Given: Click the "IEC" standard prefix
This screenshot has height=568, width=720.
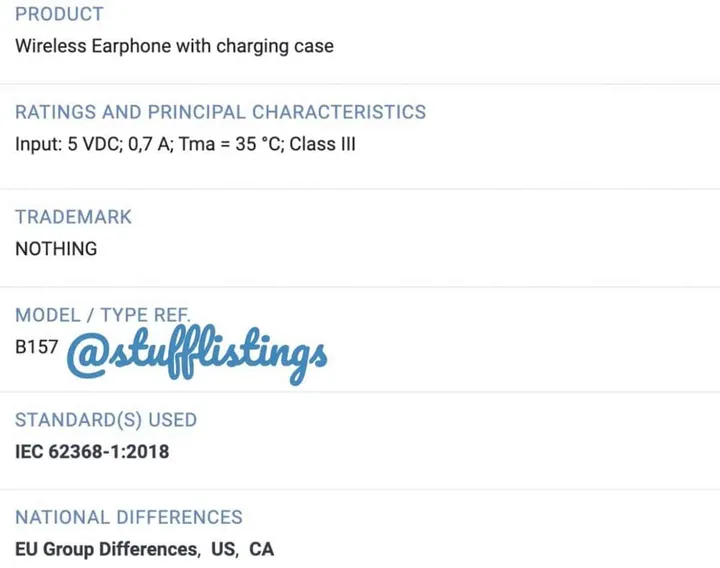Looking at the screenshot, I should pos(30,452).
